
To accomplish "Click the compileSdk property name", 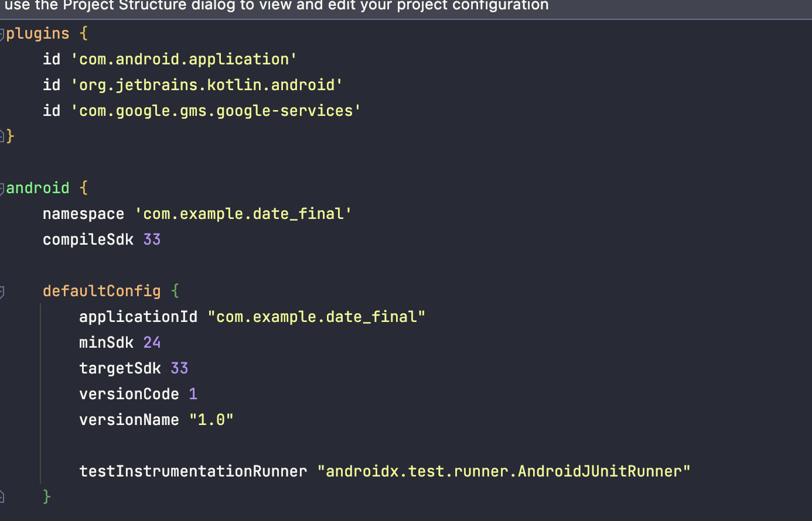I will (x=88, y=239).
